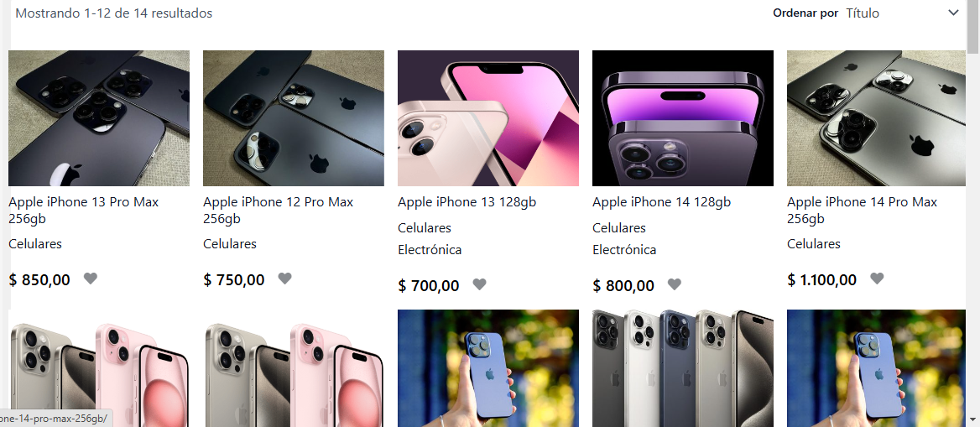Select Celulares category under iPhone 14 128gb

click(x=619, y=228)
